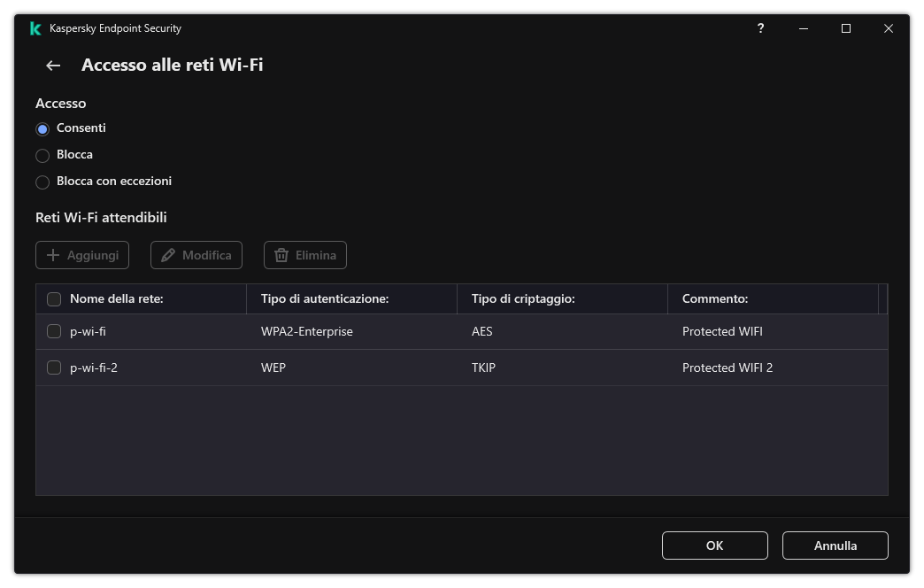Click the trash icon on Elimina

point(281,255)
